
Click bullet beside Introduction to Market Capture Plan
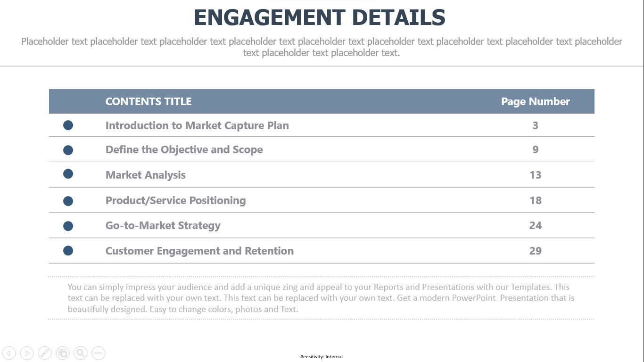(x=68, y=125)
